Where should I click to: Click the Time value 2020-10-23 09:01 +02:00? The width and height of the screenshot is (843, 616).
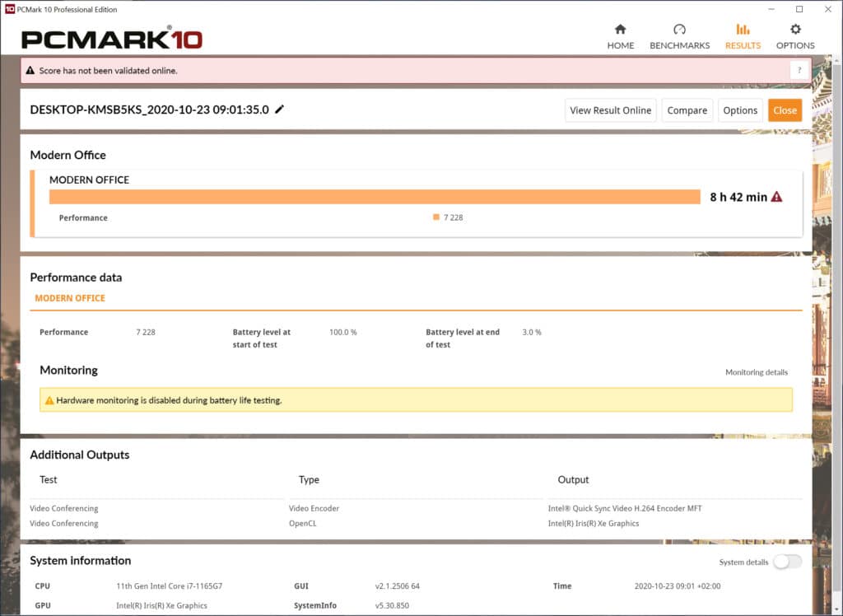tap(678, 586)
